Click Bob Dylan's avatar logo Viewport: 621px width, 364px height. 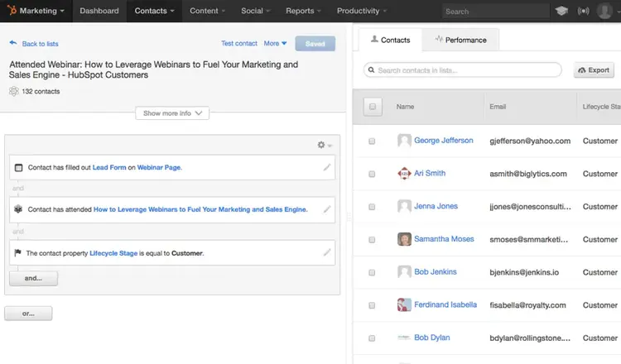tap(404, 338)
